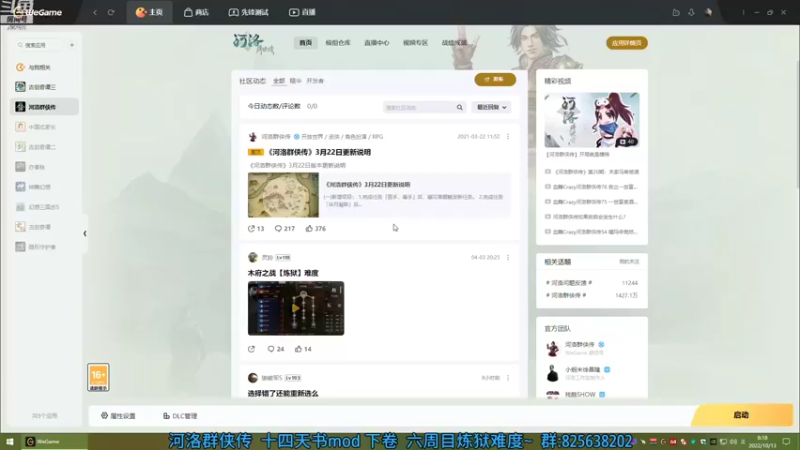Screen dimensions: 800x450
Task: Like the 木府之战 post with 14 likes
Action: [303, 349]
